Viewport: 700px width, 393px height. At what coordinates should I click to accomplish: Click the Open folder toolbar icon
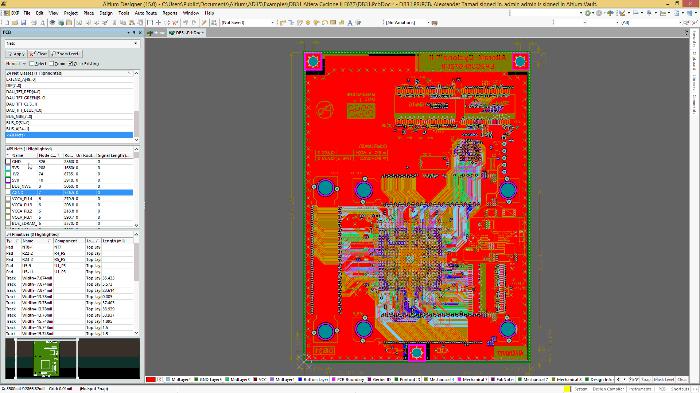(x=15, y=22)
